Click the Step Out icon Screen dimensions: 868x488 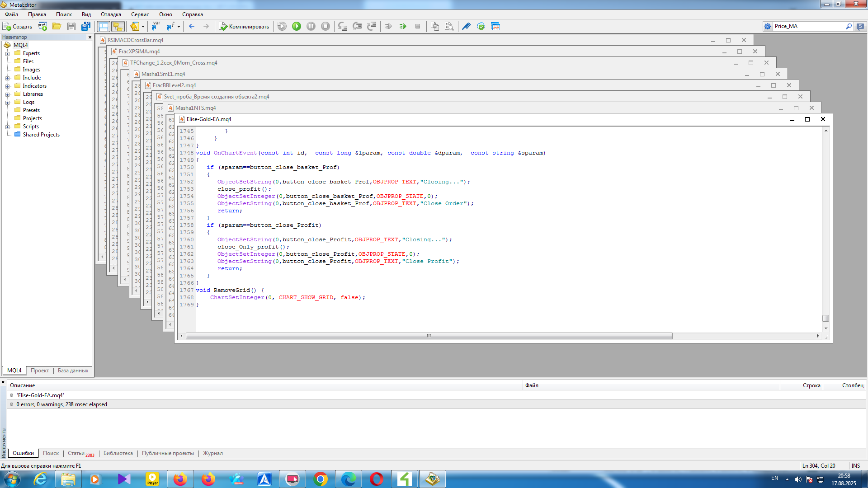pos(372,26)
